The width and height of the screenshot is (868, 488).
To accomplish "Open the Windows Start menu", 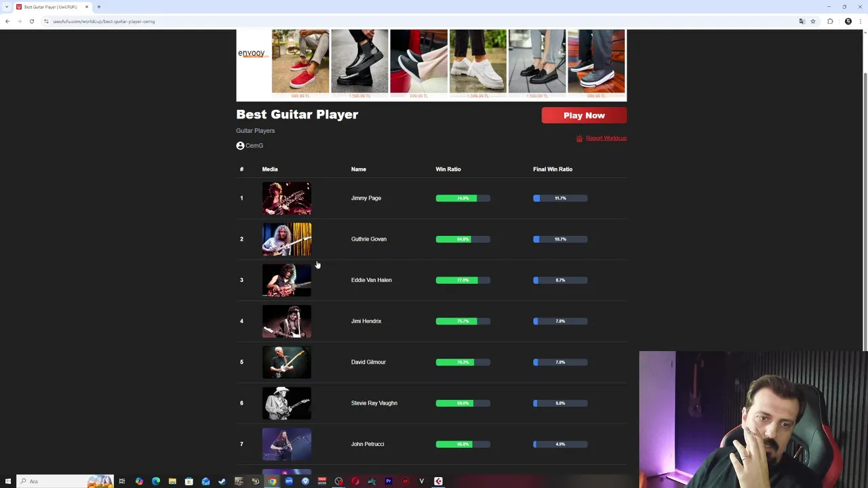I will tap(7, 481).
